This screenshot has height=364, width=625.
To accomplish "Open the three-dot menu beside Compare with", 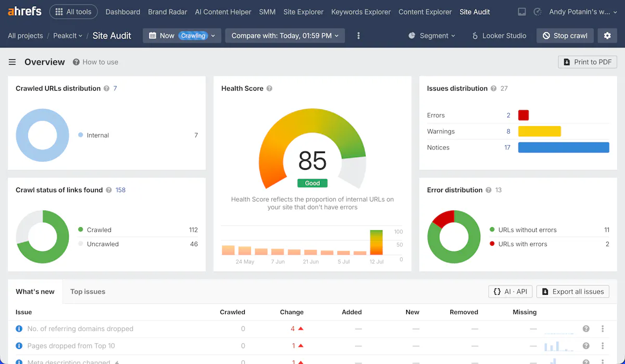I will [358, 35].
